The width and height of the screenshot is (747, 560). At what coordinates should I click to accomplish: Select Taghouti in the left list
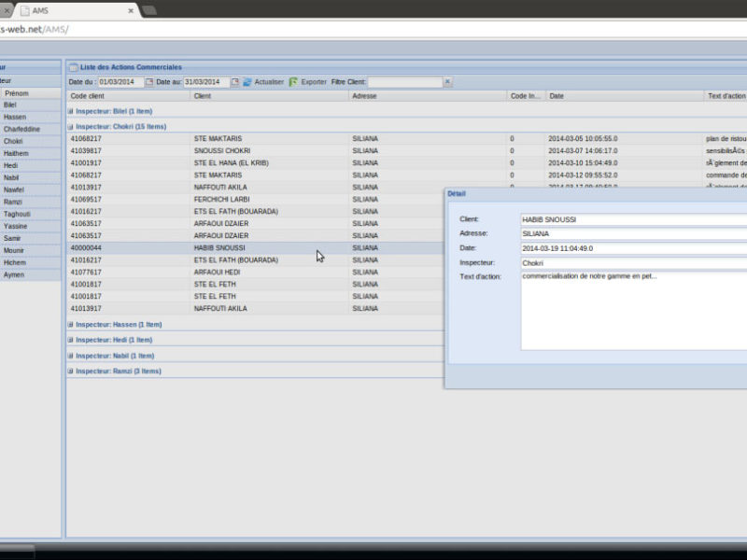17,214
